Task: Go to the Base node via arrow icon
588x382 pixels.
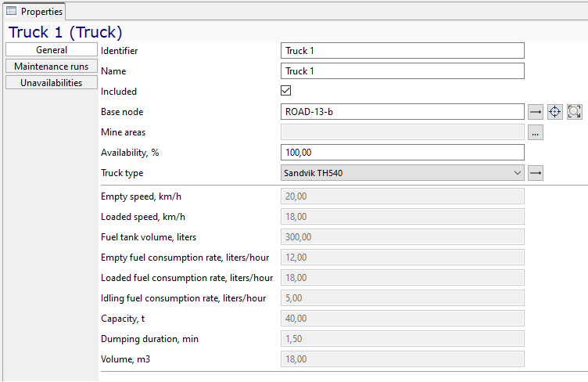Action: [x=535, y=112]
